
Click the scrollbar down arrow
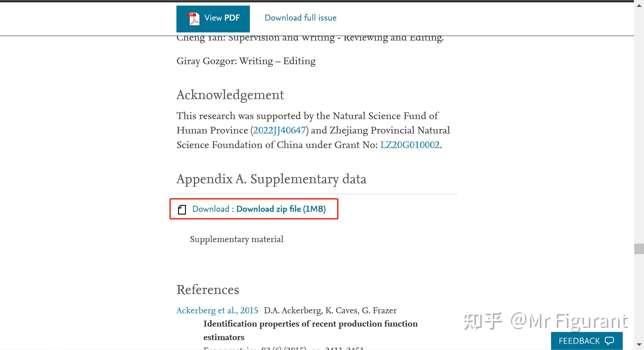[639, 344]
